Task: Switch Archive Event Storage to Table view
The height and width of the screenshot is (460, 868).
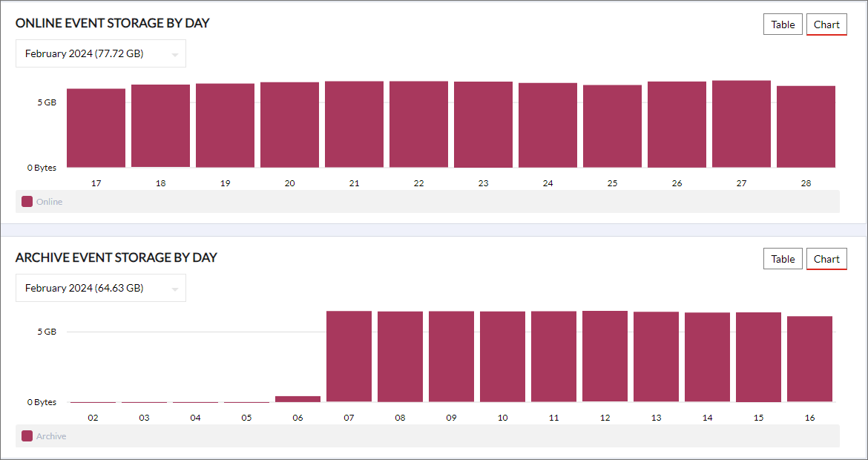Action: point(783,259)
